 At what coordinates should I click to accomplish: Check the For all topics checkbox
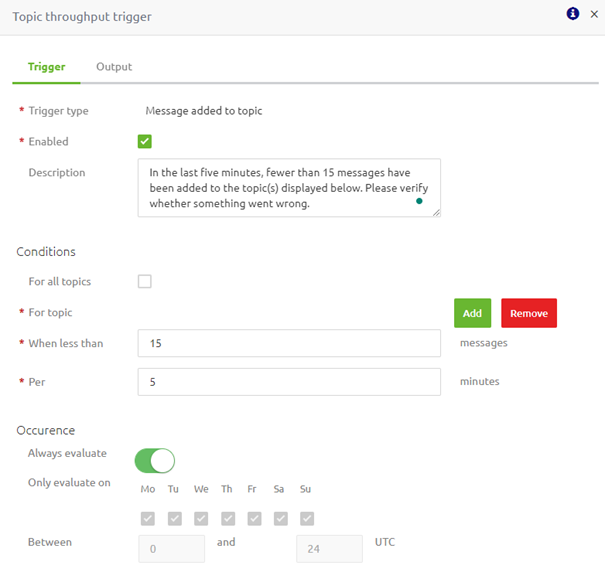(145, 282)
